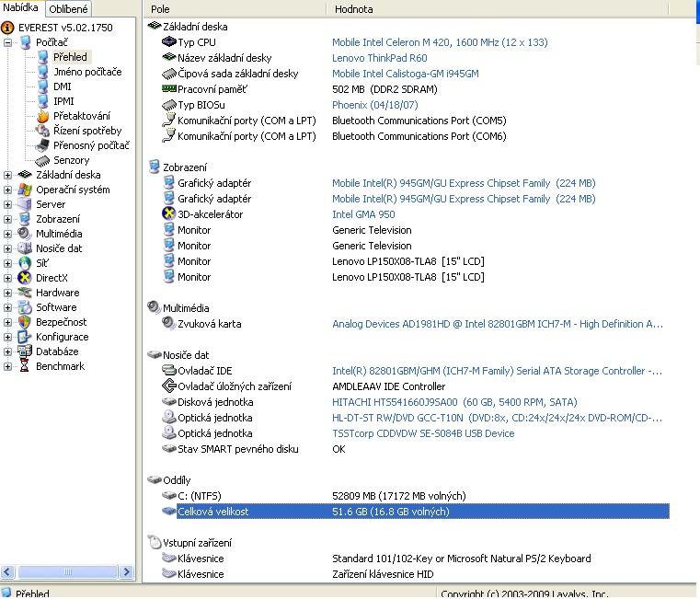Click the Řízení spotřeby icon
This screenshot has width=700, height=599.
click(42, 131)
